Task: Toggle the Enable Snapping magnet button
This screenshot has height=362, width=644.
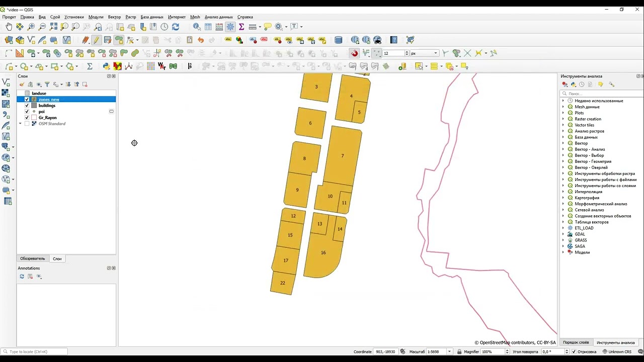Action: [x=354, y=53]
